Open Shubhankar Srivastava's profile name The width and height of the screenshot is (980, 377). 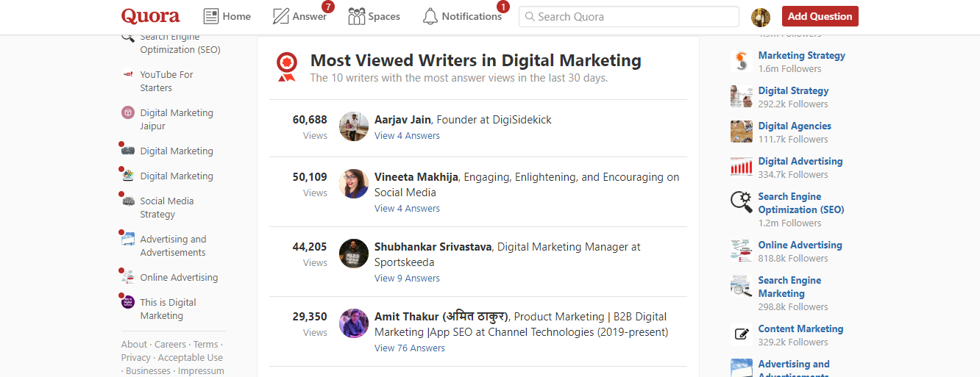pos(433,246)
